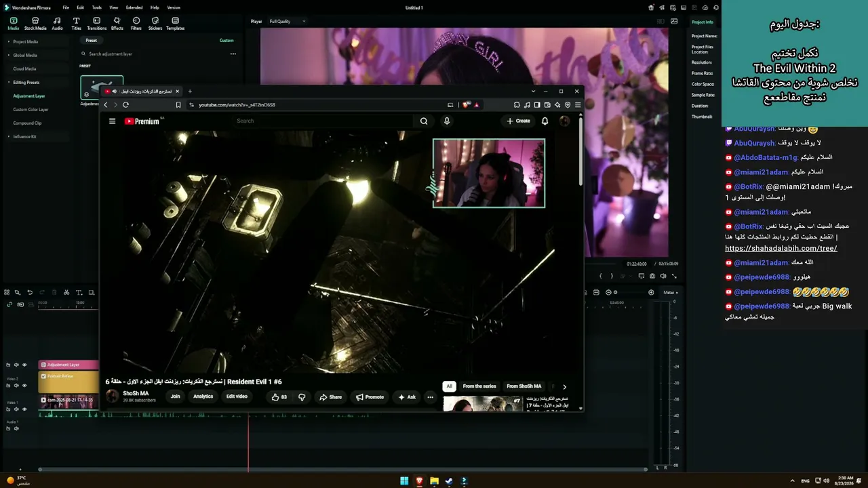Switch to the Custom preset tab
This screenshot has width=868, height=488.
click(x=226, y=40)
